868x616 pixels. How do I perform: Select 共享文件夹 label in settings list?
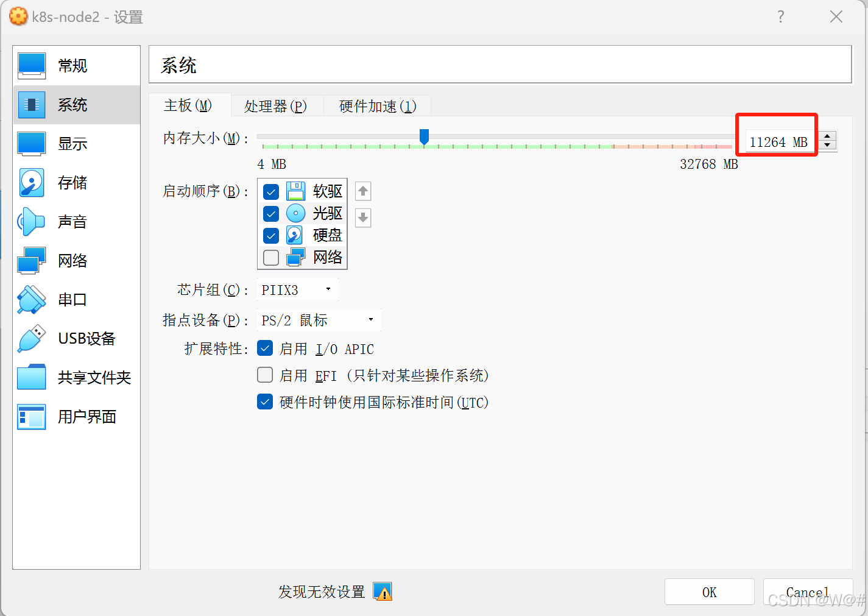94,378
